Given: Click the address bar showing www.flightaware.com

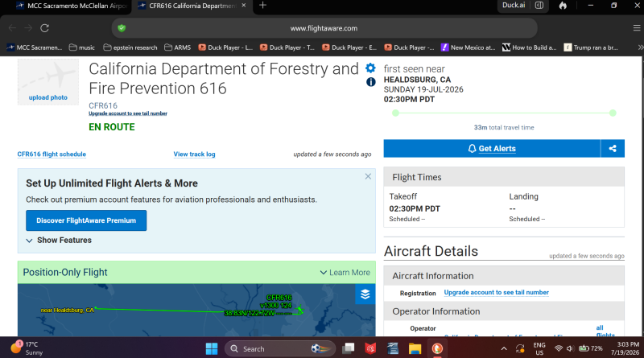Looking at the screenshot, I should point(324,28).
